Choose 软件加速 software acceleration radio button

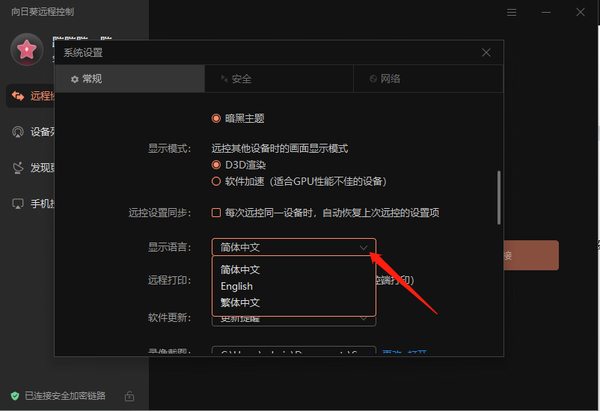[216, 181]
